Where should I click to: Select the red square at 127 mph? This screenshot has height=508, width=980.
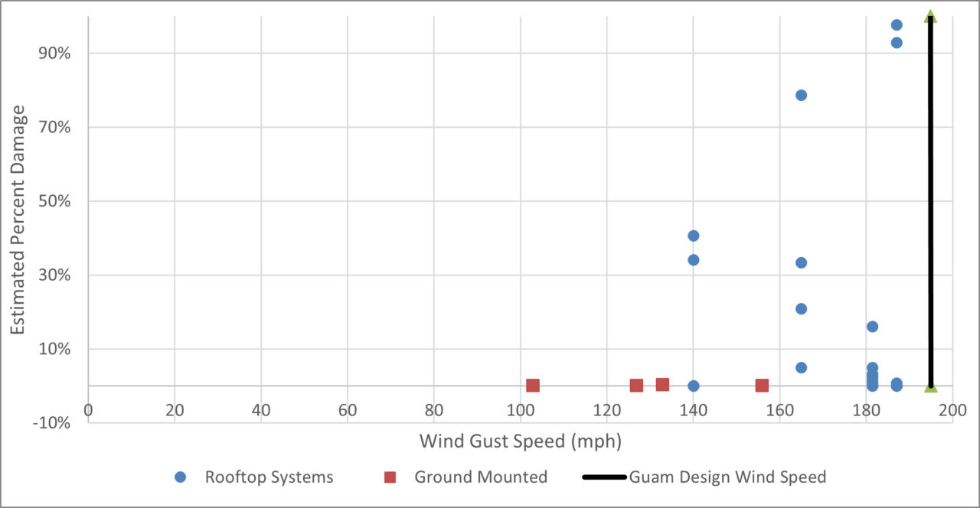coord(635,385)
